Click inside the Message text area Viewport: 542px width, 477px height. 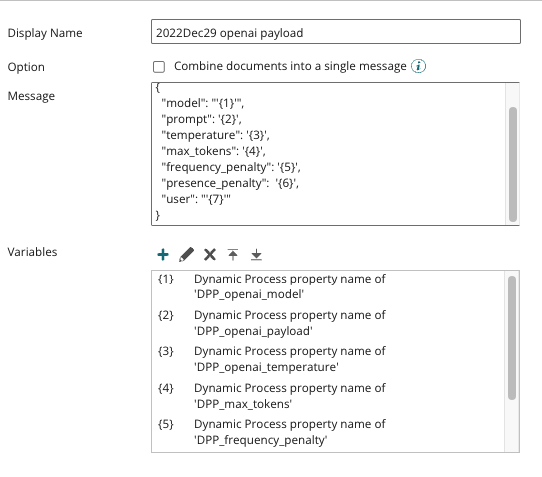(328, 154)
